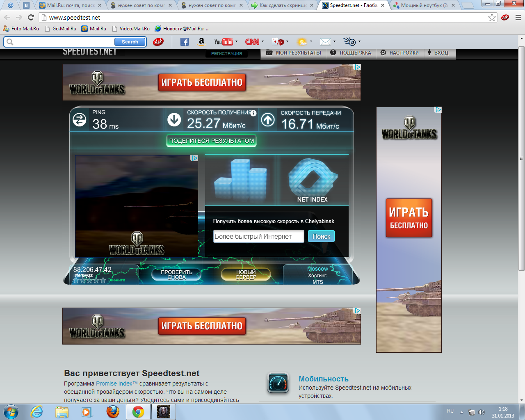Screen dimensions: 525x420
Task: Click the НОВЫЙ СЕРВЕР button
Action: point(246,274)
